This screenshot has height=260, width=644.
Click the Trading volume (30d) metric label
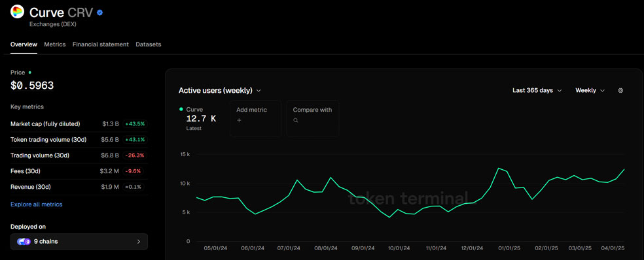[x=40, y=155]
